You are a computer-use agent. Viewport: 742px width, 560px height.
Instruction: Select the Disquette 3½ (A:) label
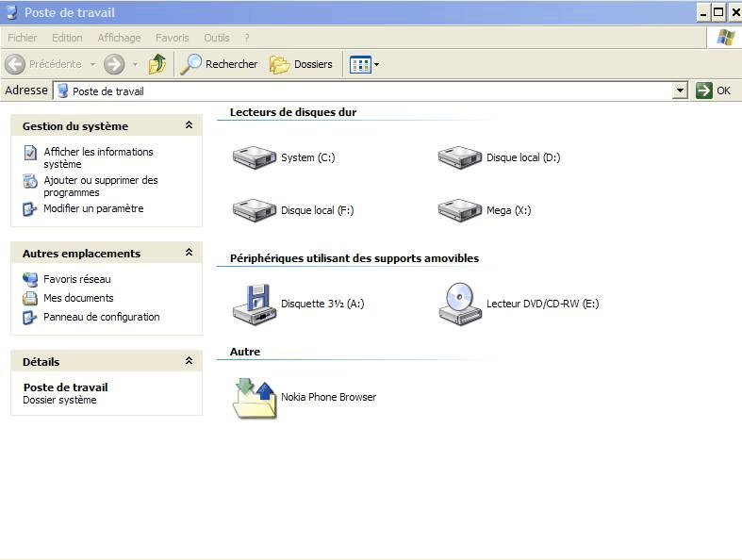click(322, 304)
